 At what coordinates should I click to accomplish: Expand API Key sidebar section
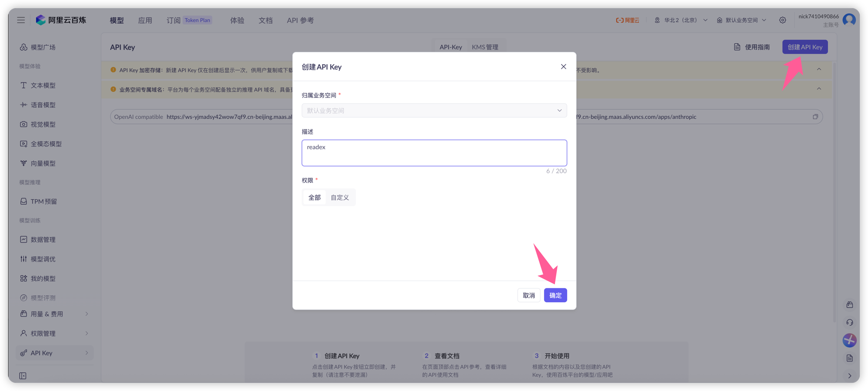tap(54, 353)
